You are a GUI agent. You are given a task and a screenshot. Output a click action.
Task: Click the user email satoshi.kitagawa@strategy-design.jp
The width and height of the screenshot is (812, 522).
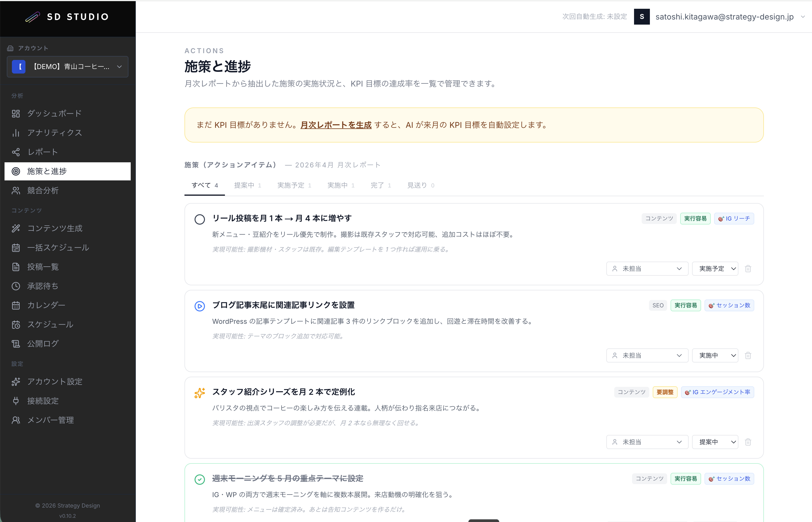(725, 17)
